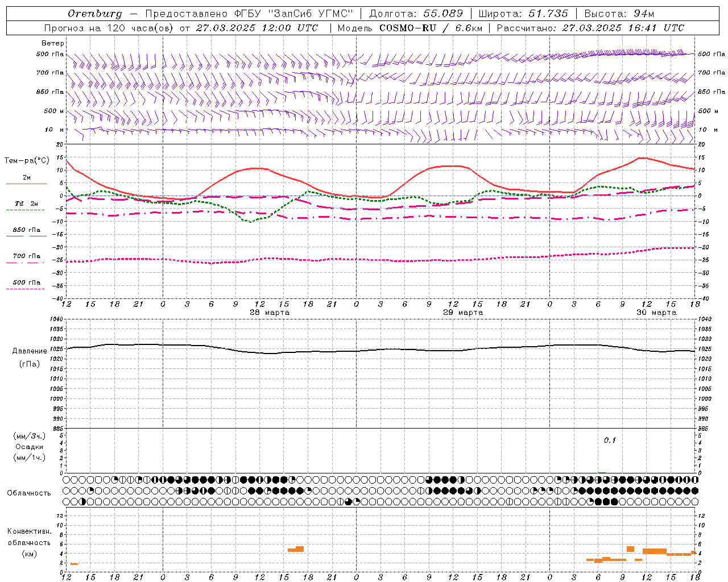Click the '0.1' precipitation value
This screenshot has height=582, width=728.
pos(610,440)
